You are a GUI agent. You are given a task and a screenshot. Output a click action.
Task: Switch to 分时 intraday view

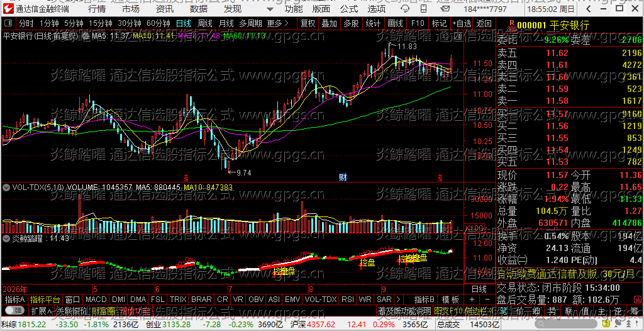tap(26, 23)
